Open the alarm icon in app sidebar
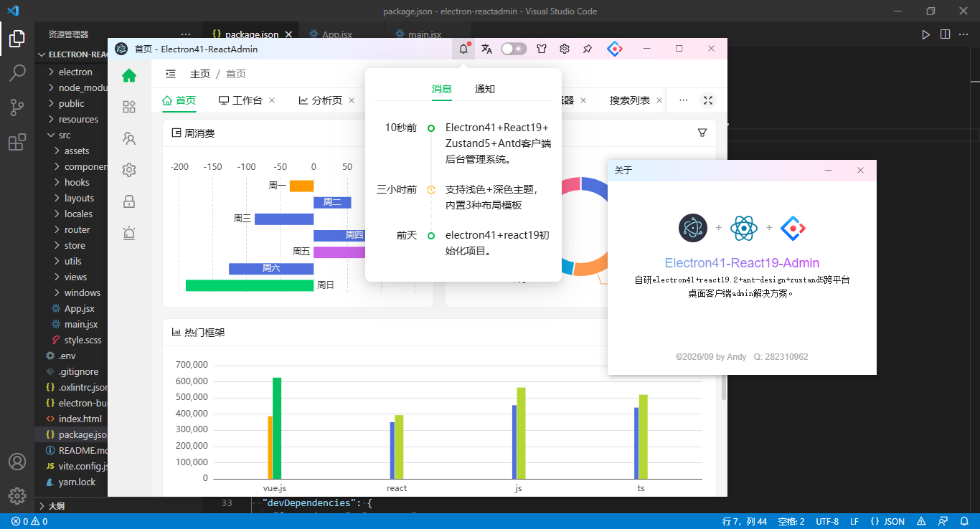 click(x=129, y=233)
